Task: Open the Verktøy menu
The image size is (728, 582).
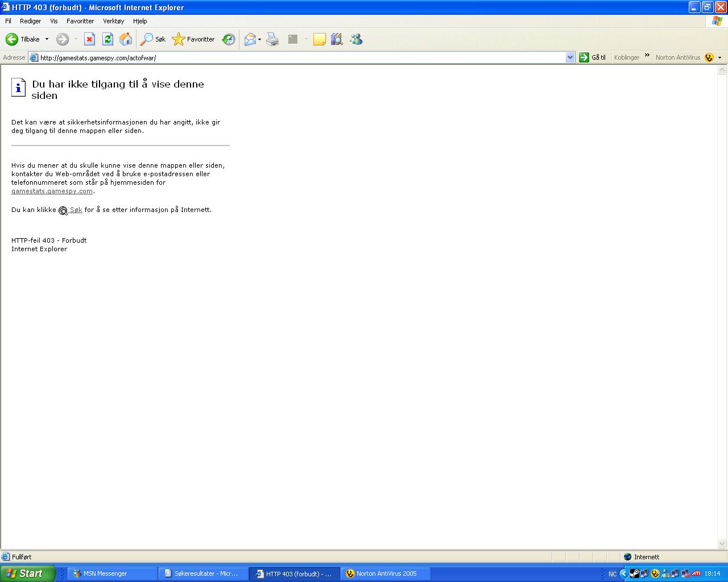Action: tap(113, 21)
